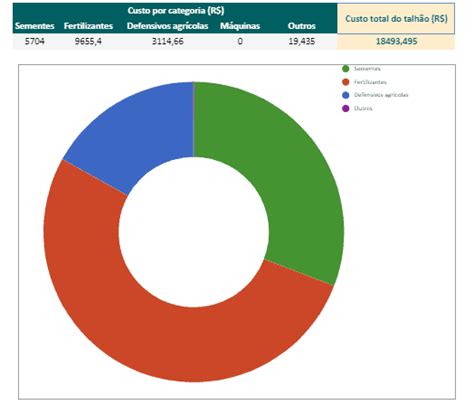Click the Custo por categoria title
This screenshot has height=405, width=474.
tap(176, 11)
